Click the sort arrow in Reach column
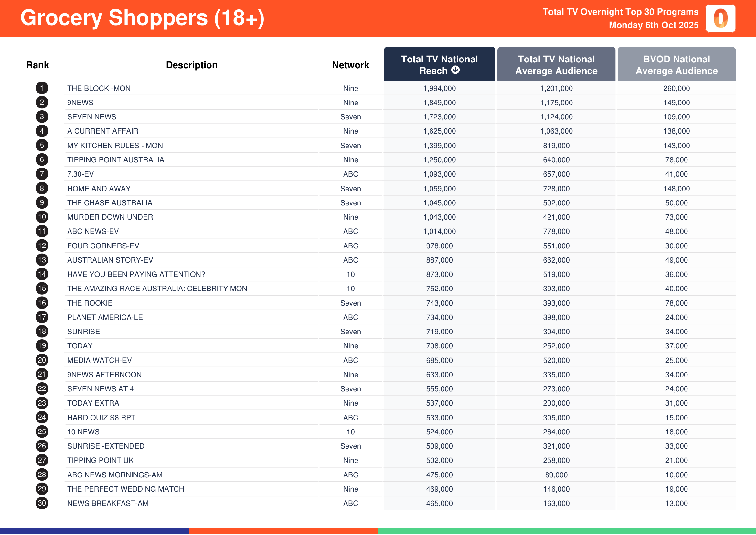Screen dimensions: 756x535 pyautogui.click(x=455, y=70)
